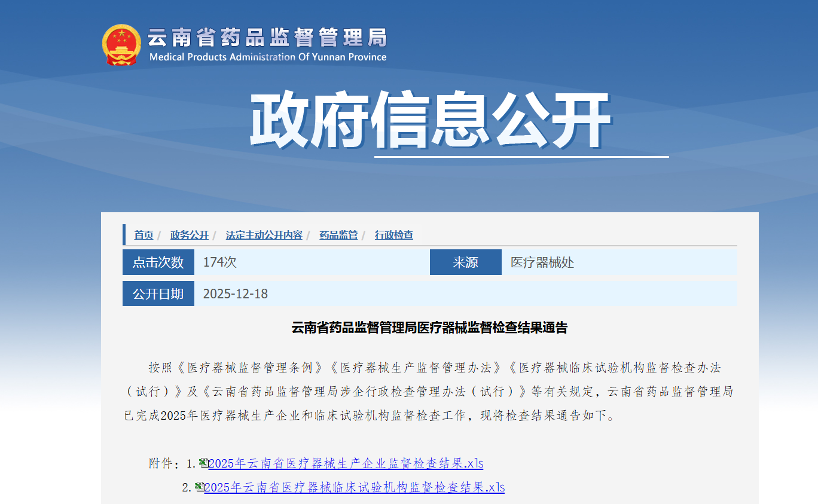Click the national emblem logo
The width and height of the screenshot is (818, 504).
point(121,44)
